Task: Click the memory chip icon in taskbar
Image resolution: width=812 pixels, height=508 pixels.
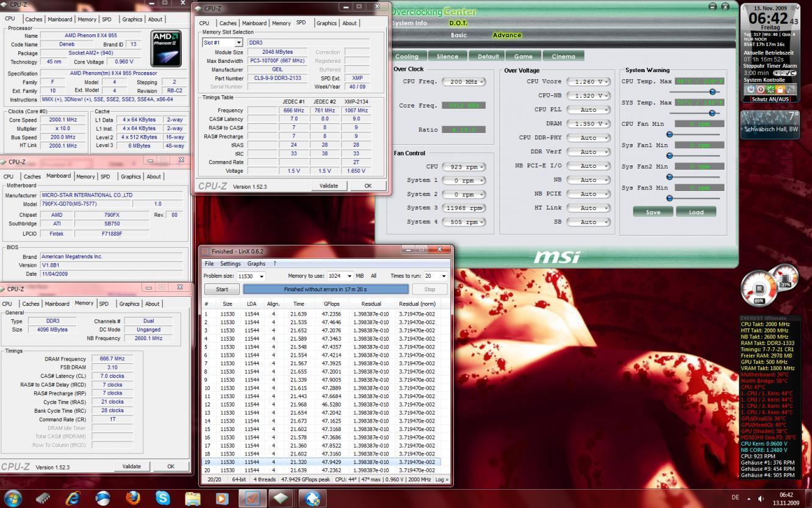Action: pos(43,498)
